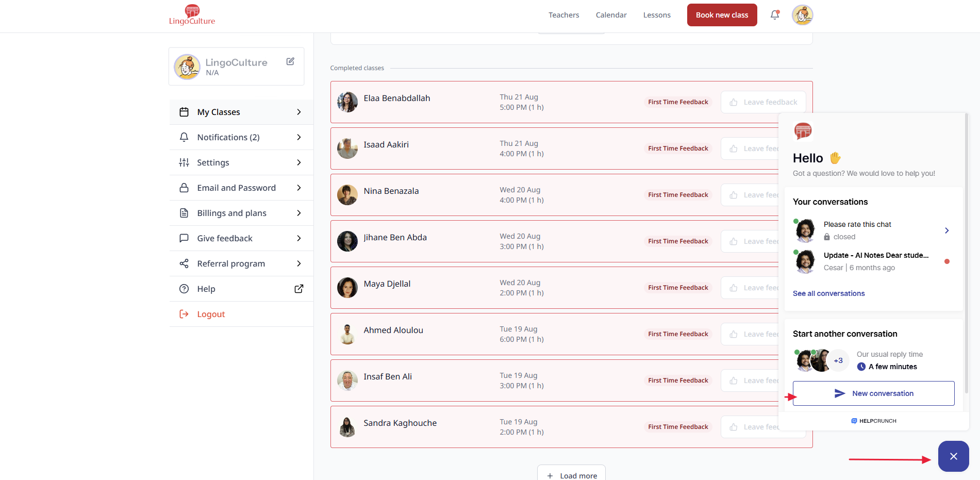Open the Teachers menu item
Viewport: 980px width, 480px height.
click(563, 15)
